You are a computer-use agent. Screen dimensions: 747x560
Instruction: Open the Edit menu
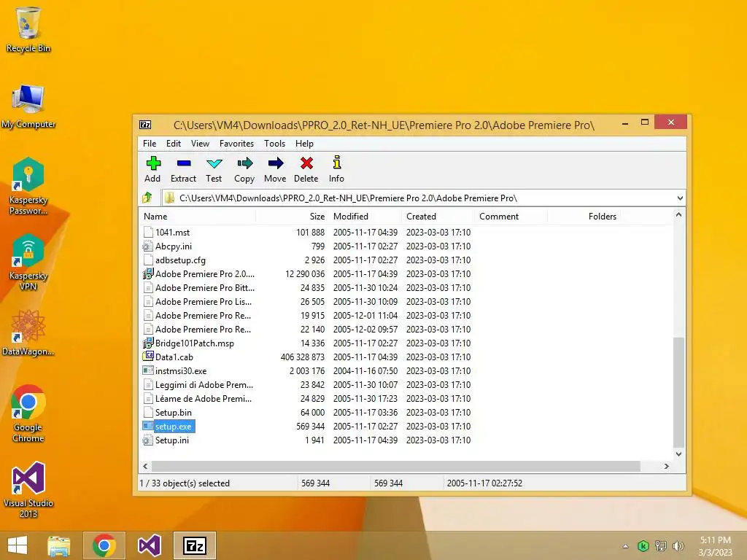pos(174,144)
